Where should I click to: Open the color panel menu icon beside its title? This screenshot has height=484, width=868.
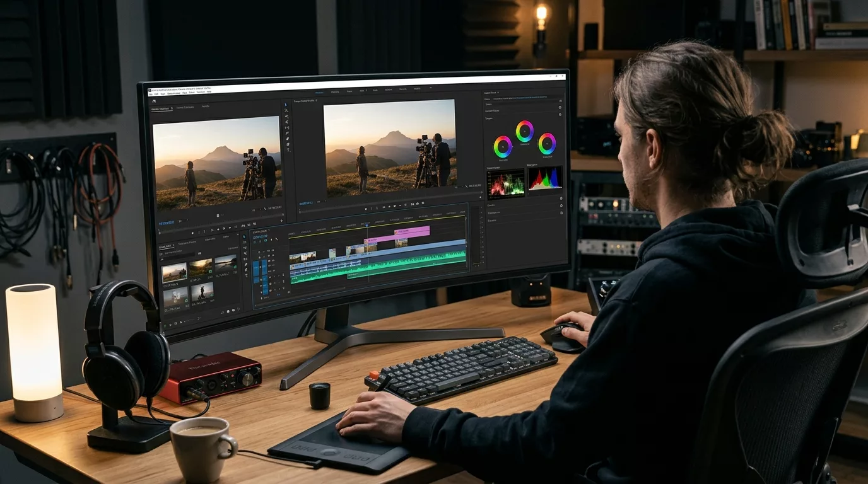pos(498,93)
